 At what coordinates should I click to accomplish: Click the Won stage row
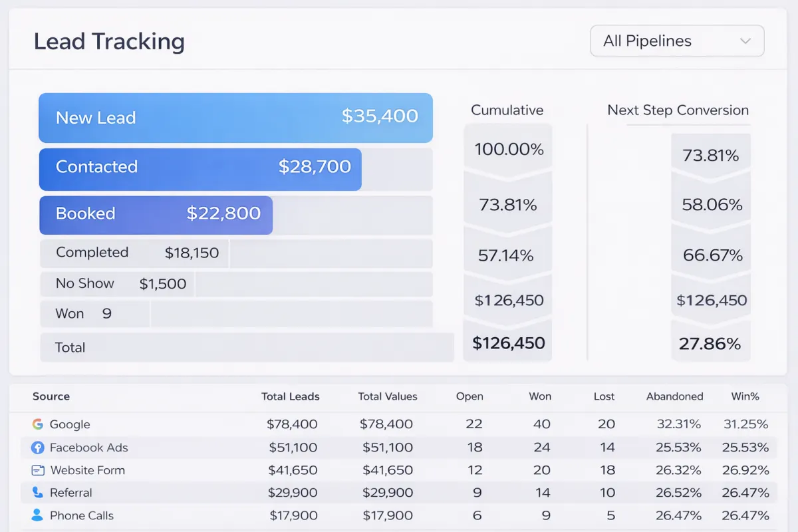[236, 314]
